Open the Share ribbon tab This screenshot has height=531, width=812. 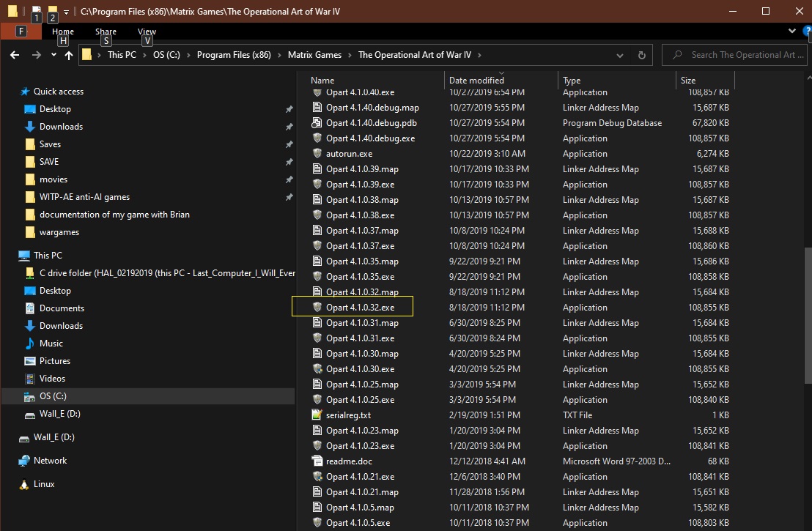click(106, 31)
